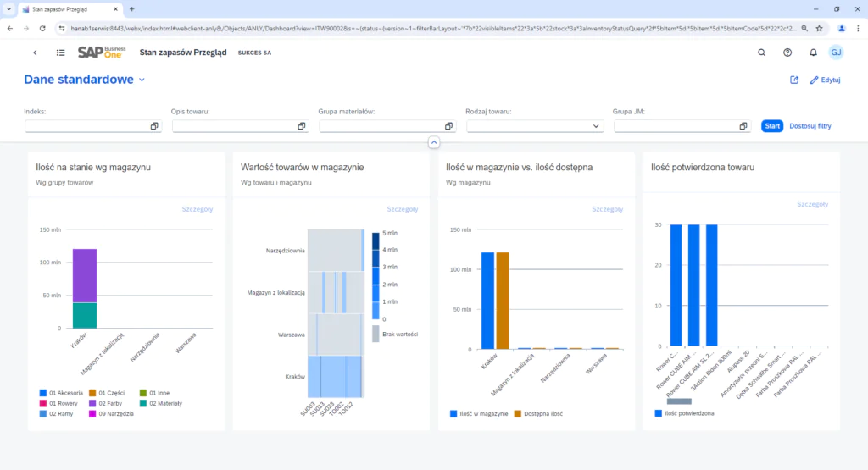Open the help question mark icon
Image resolution: width=868 pixels, height=470 pixels.
[x=787, y=53]
